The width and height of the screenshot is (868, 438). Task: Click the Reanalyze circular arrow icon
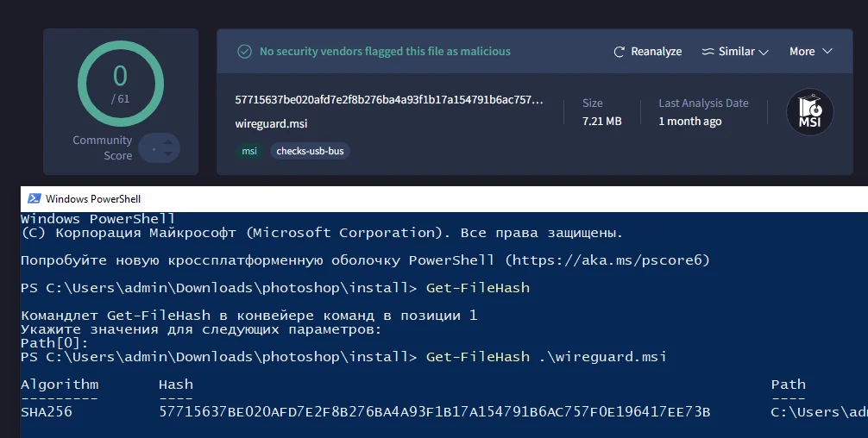[619, 52]
